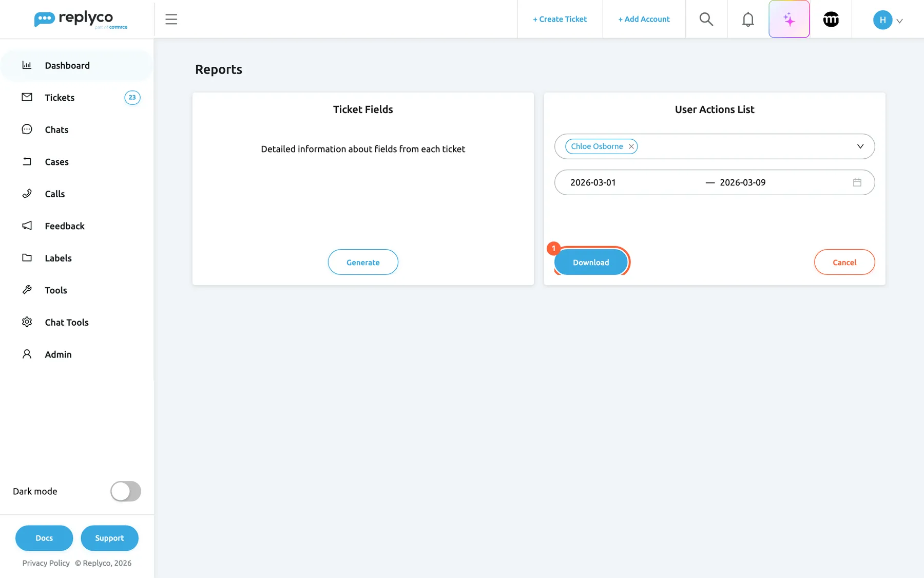Viewport: 924px width, 578px height.
Task: Click the Download button
Action: pos(591,262)
